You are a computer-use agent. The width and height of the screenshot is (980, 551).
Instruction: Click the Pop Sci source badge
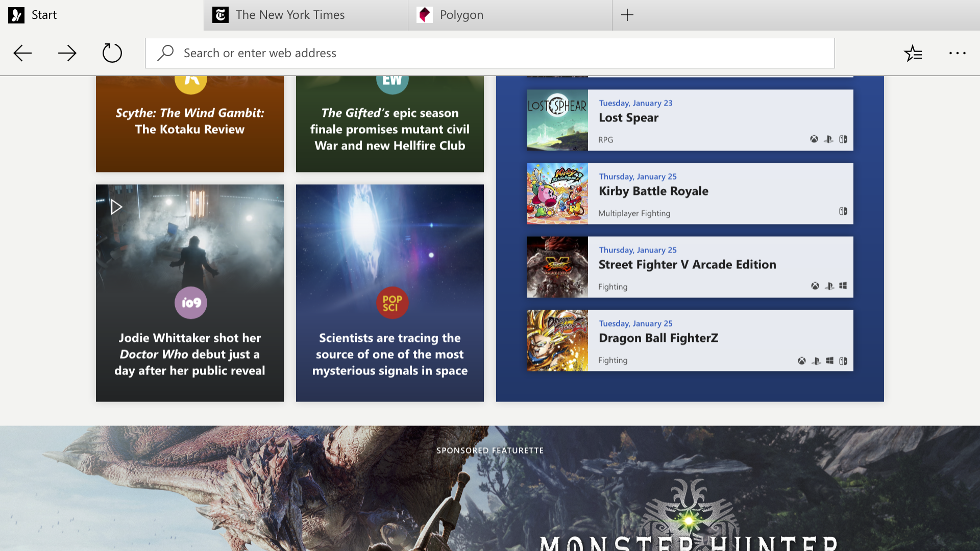[x=393, y=303]
